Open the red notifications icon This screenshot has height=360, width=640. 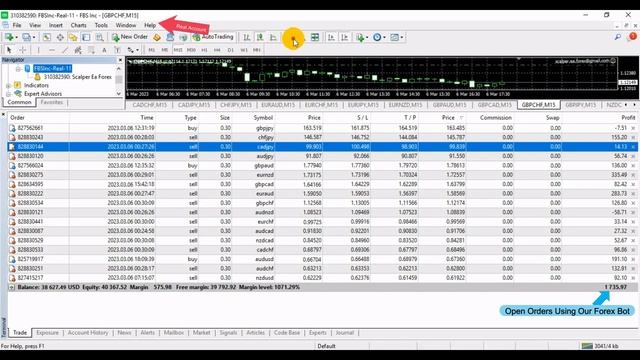click(633, 36)
